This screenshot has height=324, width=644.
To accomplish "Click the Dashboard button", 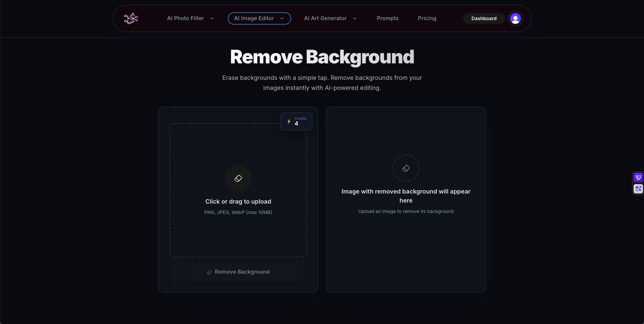I will coord(484,18).
